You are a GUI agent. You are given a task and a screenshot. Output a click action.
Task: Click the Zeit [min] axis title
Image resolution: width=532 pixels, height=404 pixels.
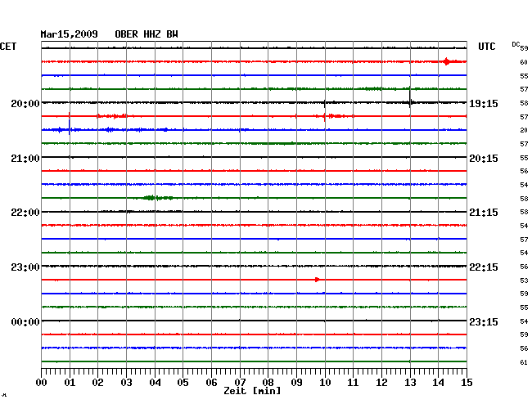252,391
